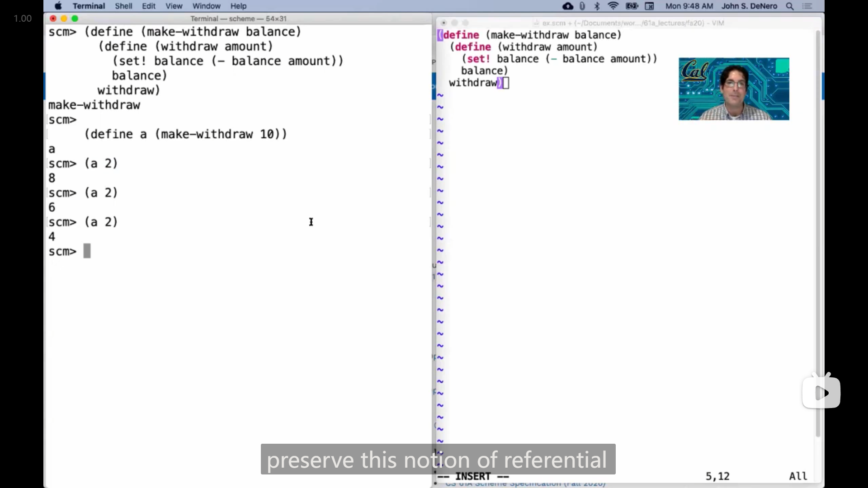The image size is (868, 488).
Task: Click the paperclip menu bar icon
Action: [x=582, y=6]
